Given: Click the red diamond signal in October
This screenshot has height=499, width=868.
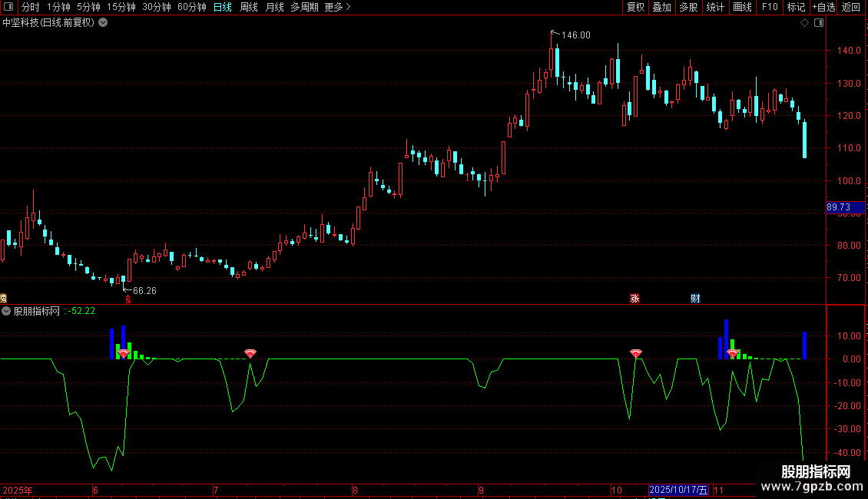Looking at the screenshot, I should (635, 353).
